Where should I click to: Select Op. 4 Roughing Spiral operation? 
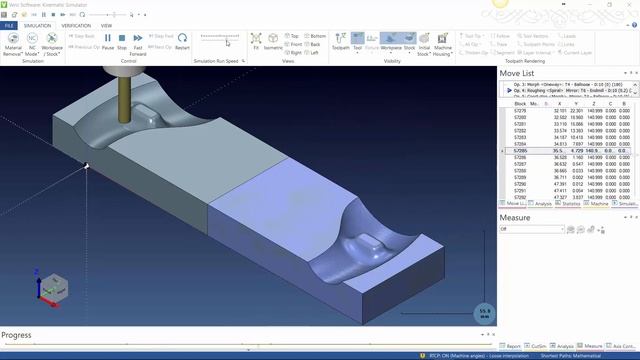[572, 91]
